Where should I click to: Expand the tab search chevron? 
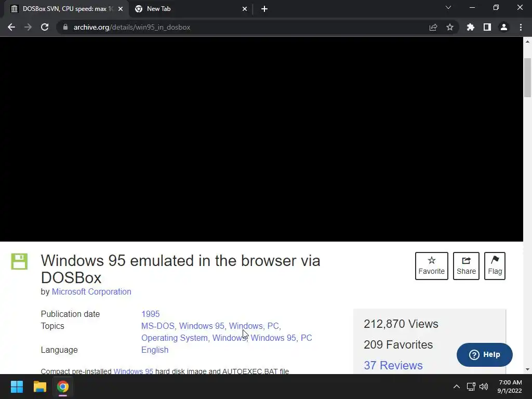[448, 7]
